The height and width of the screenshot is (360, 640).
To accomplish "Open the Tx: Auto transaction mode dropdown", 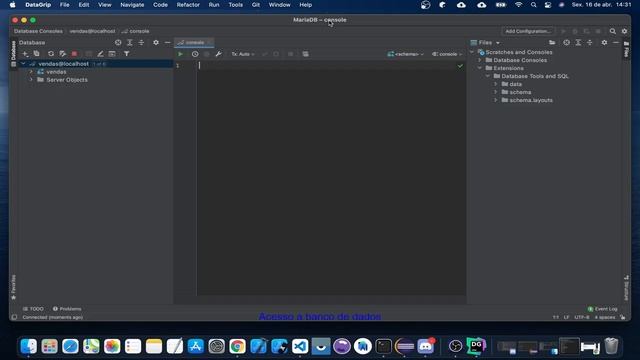I will click(x=243, y=54).
